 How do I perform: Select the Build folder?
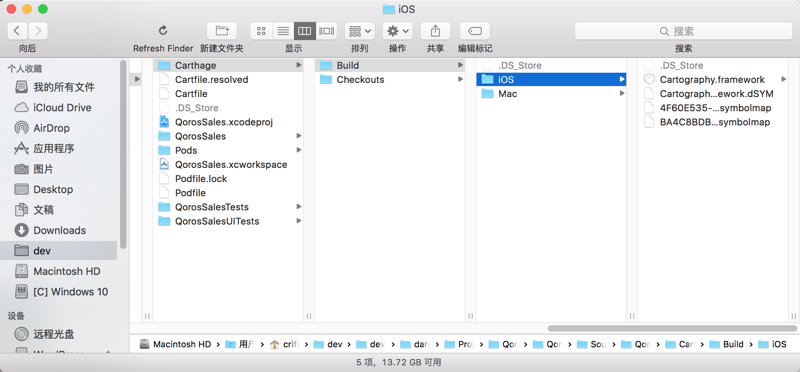point(390,65)
